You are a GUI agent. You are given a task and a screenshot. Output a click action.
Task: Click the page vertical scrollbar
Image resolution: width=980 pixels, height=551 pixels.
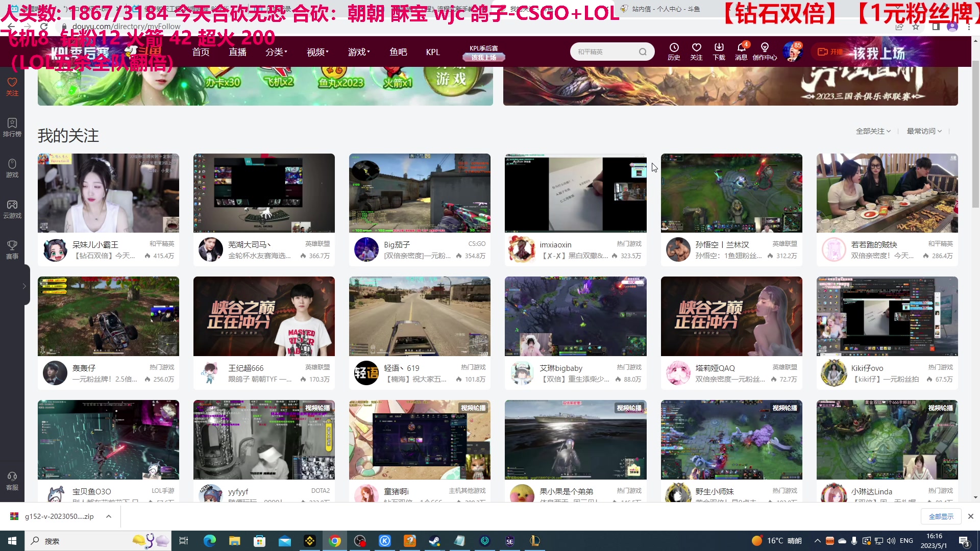975,135
